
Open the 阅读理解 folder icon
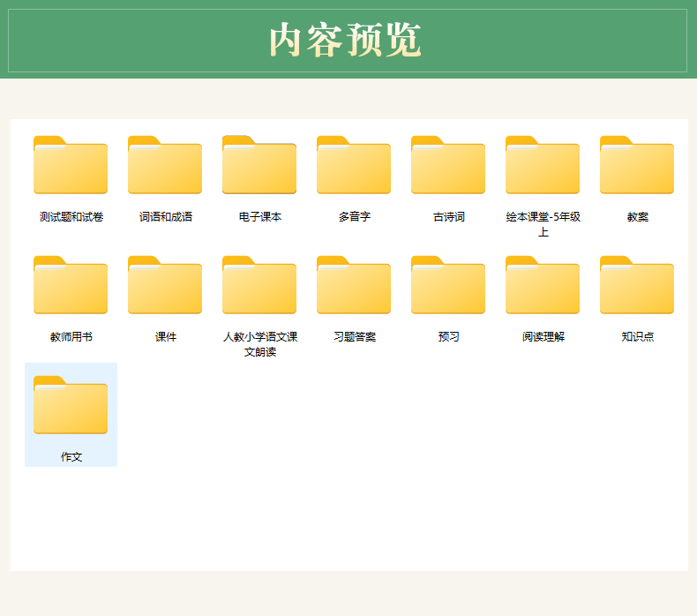543,285
